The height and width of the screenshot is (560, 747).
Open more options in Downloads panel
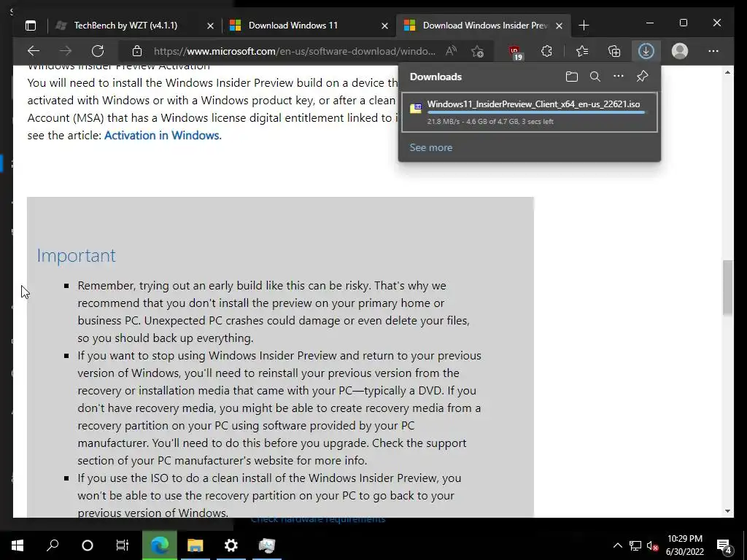coord(619,76)
